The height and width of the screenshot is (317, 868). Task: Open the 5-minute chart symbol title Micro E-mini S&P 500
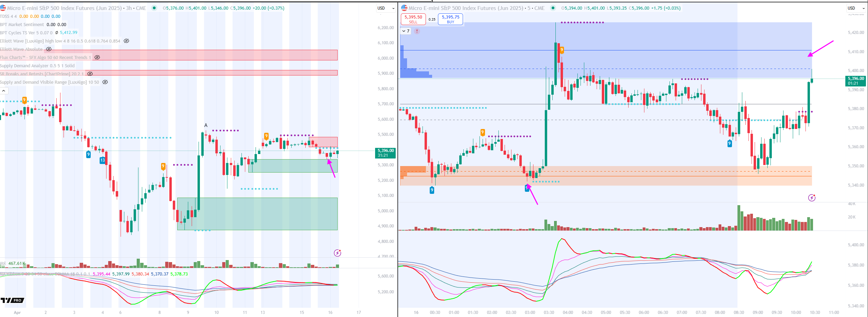pyautogui.click(x=466, y=8)
